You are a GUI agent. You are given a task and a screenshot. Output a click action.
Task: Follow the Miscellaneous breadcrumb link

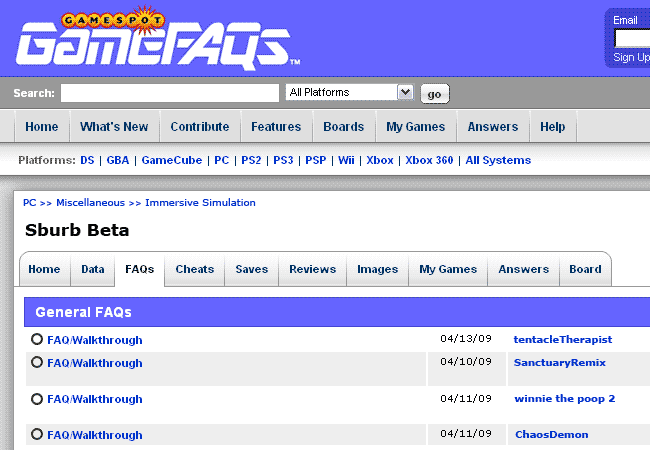click(x=91, y=202)
